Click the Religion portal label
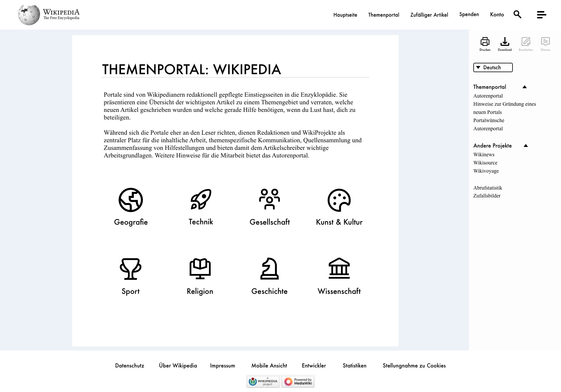This screenshot has width=561, height=392. 200,292
